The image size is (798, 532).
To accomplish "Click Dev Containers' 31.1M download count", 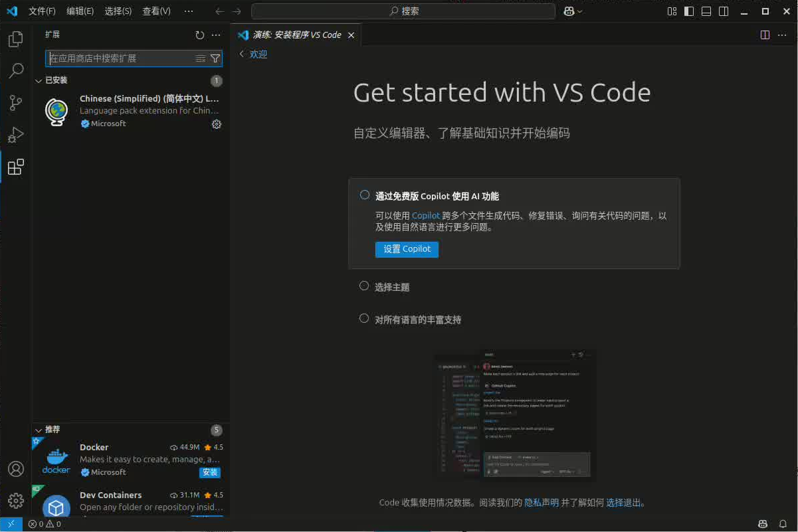I will click(185, 495).
